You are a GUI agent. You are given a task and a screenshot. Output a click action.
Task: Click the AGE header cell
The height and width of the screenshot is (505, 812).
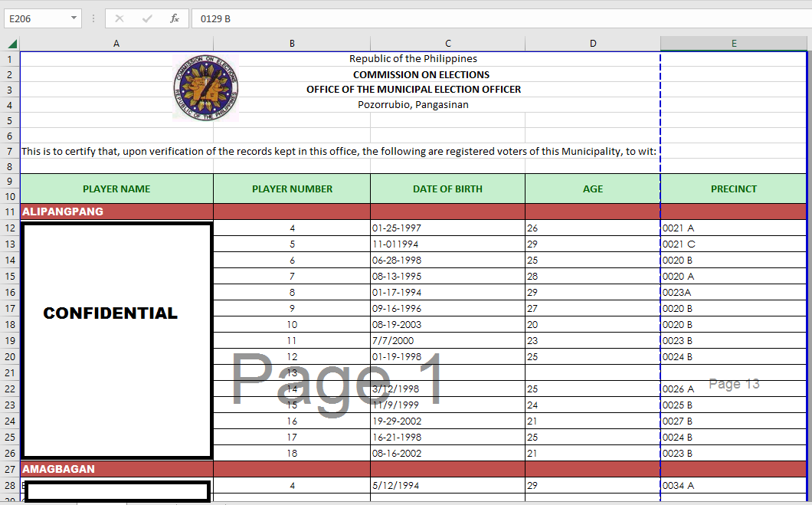pos(593,189)
